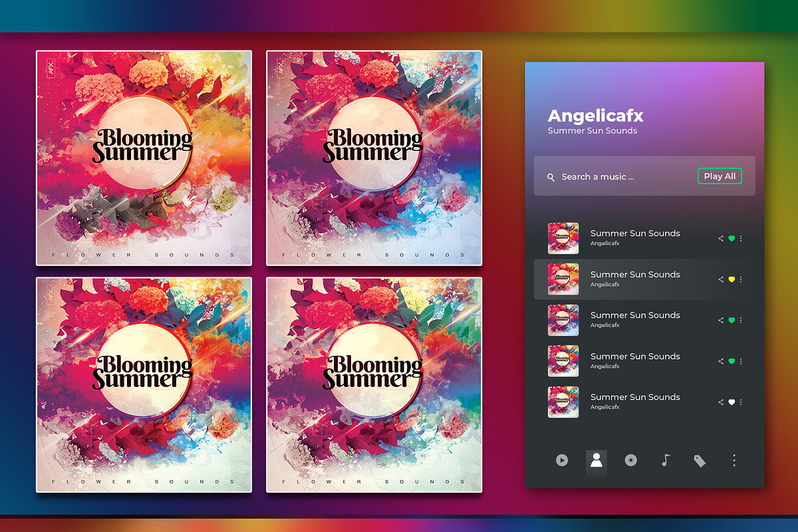
Task: Like the last track's white heart
Action: coord(731,402)
